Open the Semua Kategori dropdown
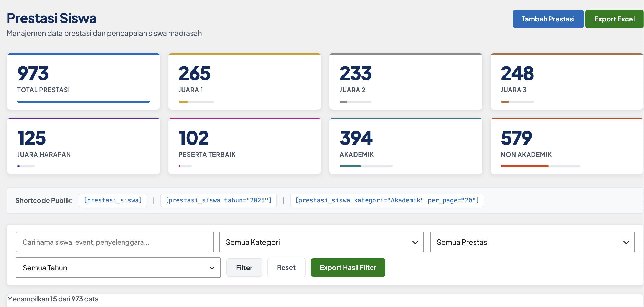 point(321,242)
